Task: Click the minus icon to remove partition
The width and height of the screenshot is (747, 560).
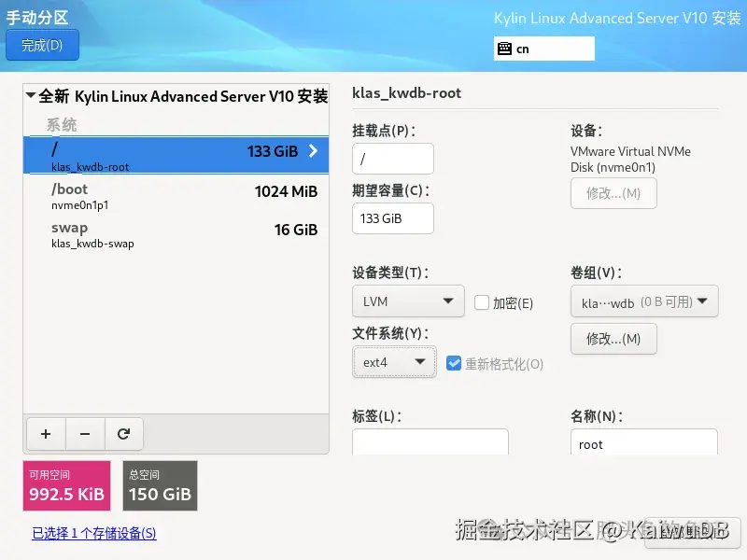Action: tap(85, 434)
